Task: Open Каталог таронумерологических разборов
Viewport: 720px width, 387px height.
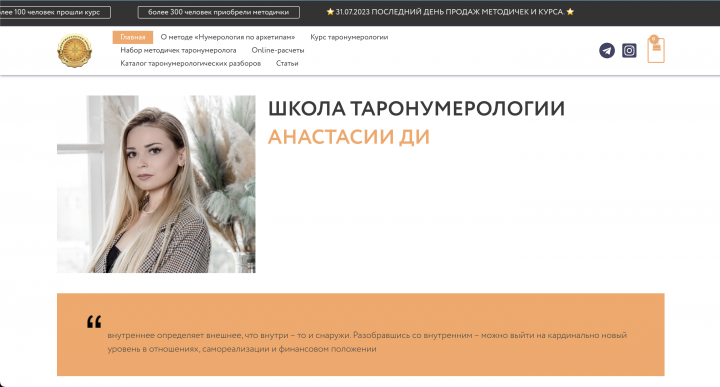Action: (x=191, y=63)
